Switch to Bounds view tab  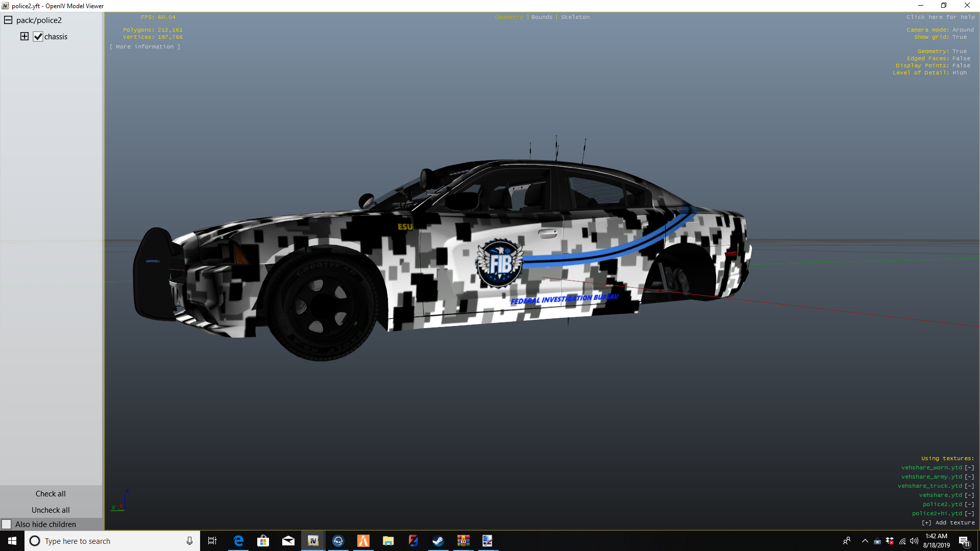click(542, 17)
